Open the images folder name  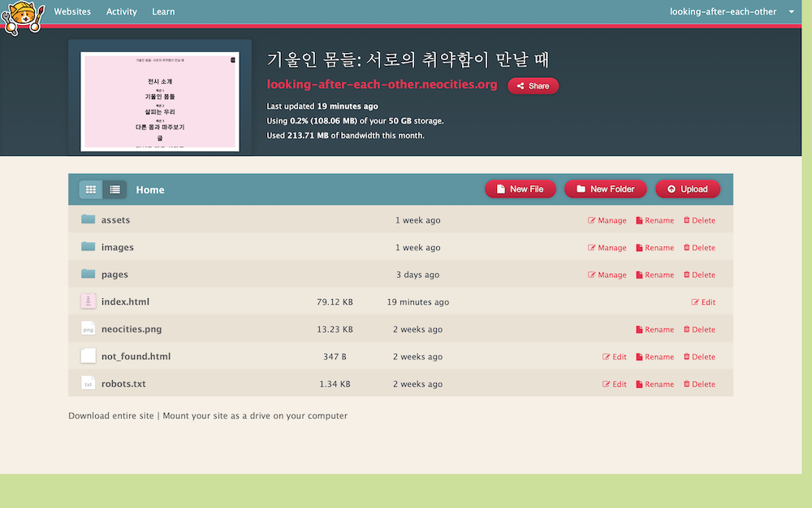pyautogui.click(x=118, y=247)
